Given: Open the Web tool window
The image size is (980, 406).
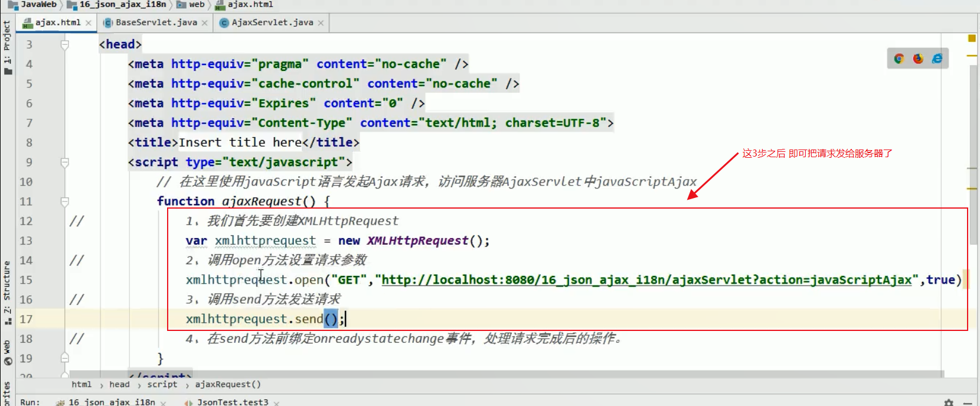Looking at the screenshot, I should click(x=7, y=353).
